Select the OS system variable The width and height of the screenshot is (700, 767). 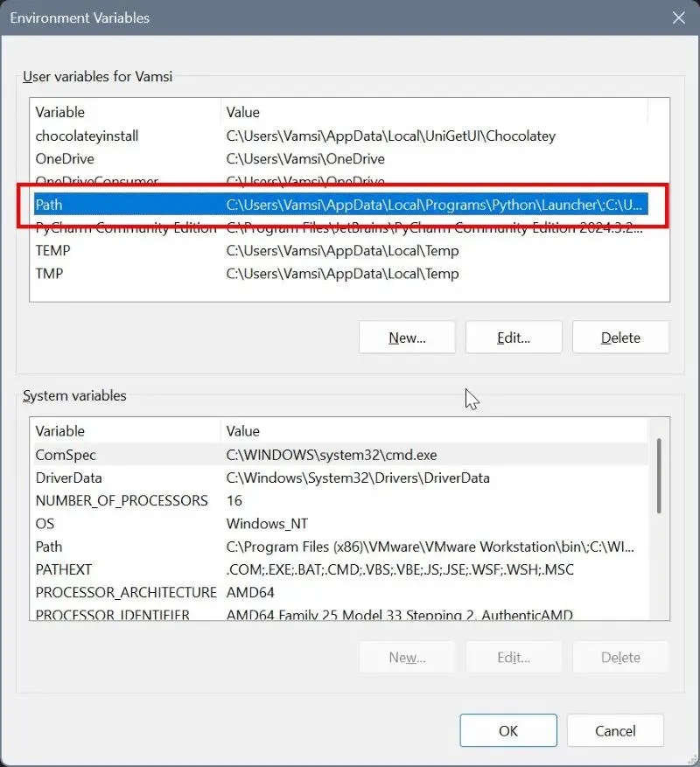(341, 524)
